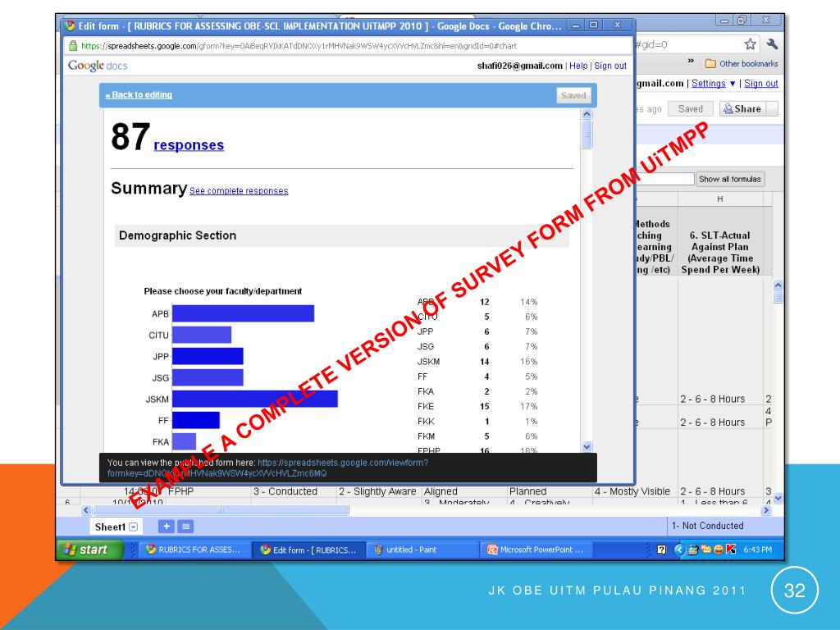Click the Google docs logo
The image size is (840, 630).
pos(98,66)
